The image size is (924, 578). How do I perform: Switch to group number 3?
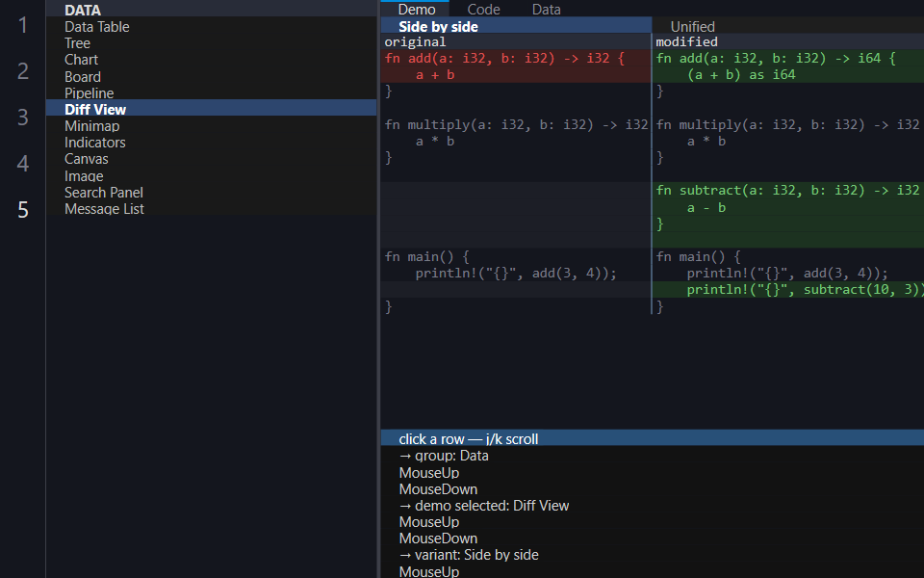(23, 117)
